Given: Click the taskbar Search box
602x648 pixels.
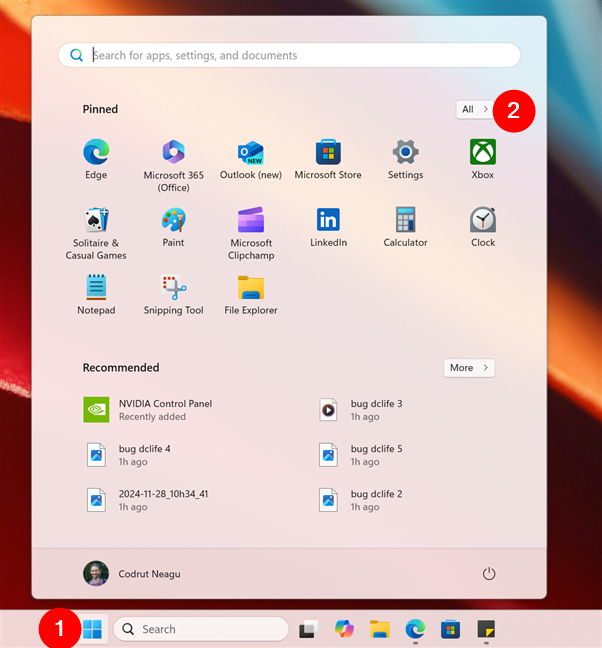Looking at the screenshot, I should tap(201, 629).
